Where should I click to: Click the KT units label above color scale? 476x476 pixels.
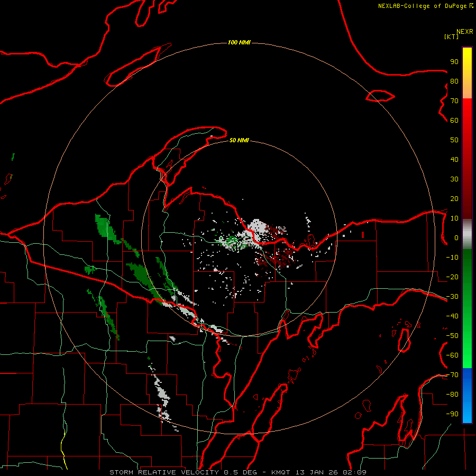click(452, 36)
